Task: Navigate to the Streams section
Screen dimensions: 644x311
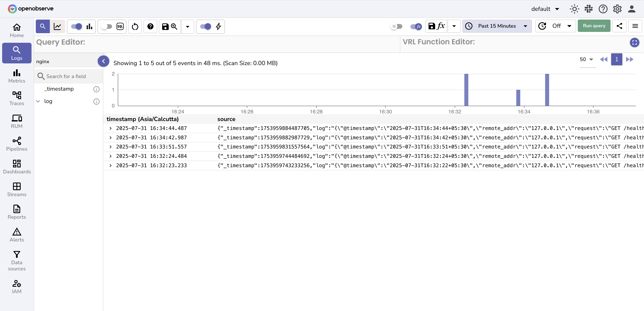Action: (16, 189)
